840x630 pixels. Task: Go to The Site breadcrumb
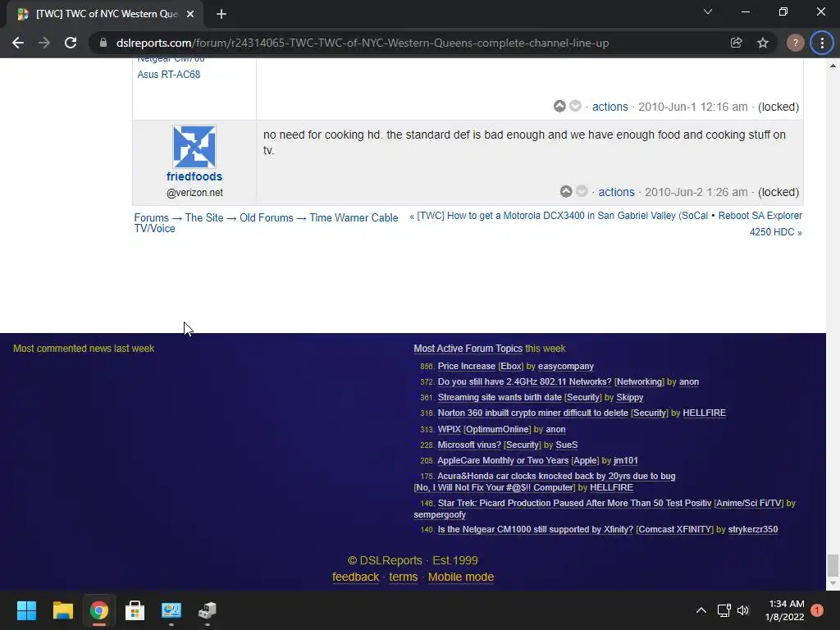point(204,217)
